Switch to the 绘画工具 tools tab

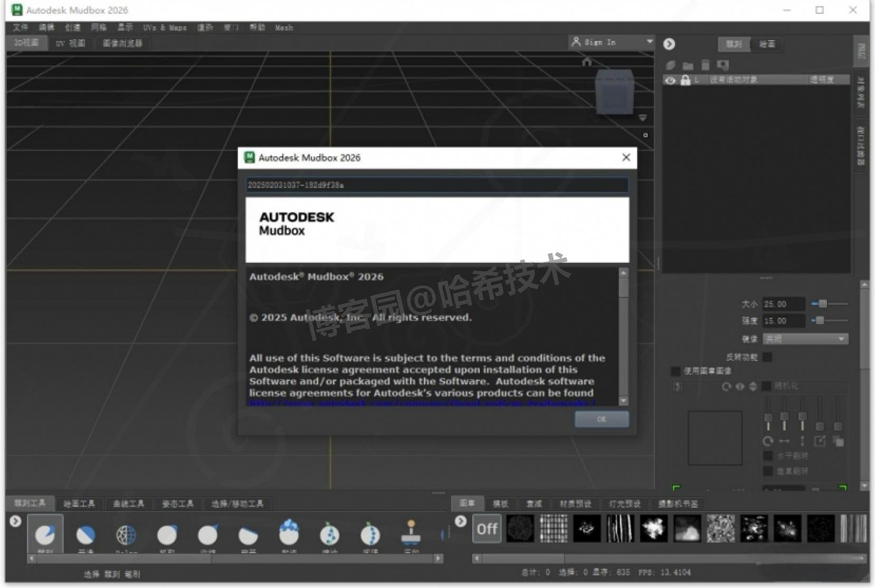80,503
